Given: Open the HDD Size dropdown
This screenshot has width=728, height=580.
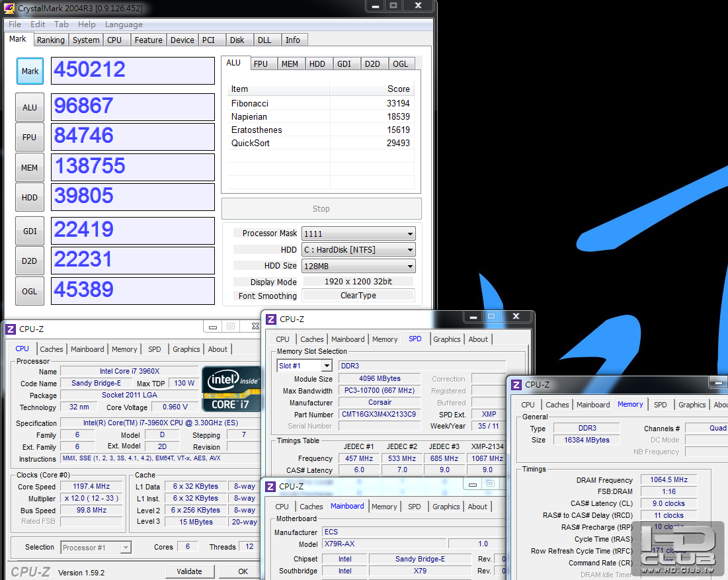Looking at the screenshot, I should point(358,266).
